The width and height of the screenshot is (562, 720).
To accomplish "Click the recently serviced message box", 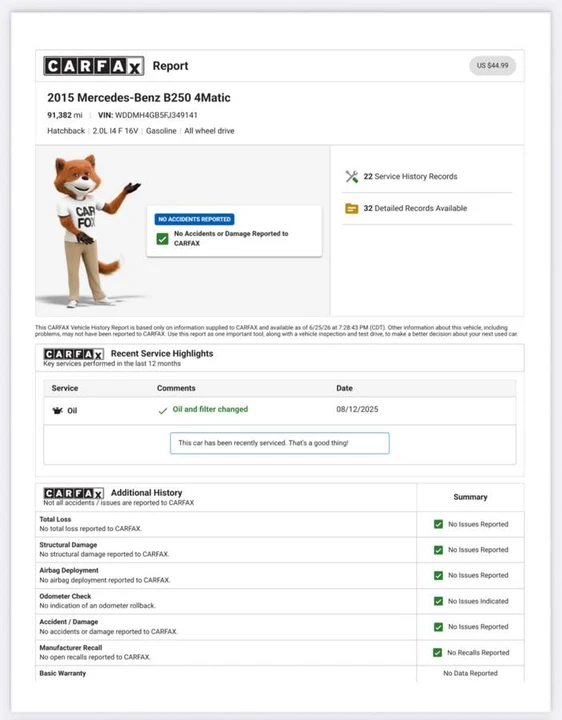I will click(280, 443).
